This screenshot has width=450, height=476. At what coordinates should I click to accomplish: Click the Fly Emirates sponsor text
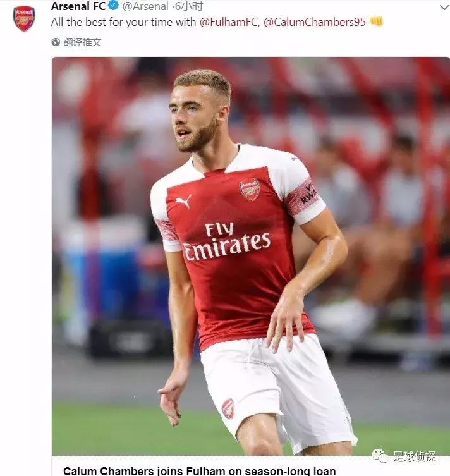coord(226,240)
